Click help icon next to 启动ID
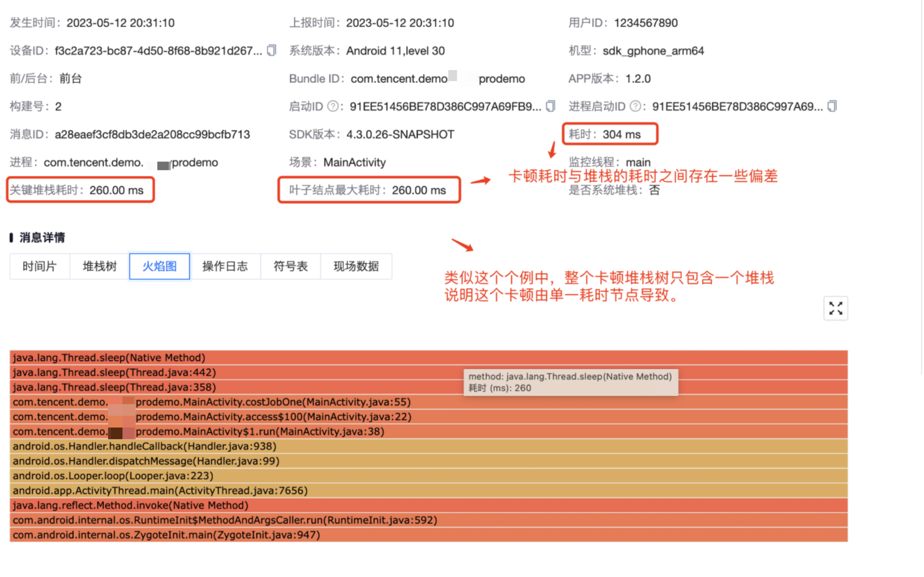Screen dimensions: 924x577 333,106
